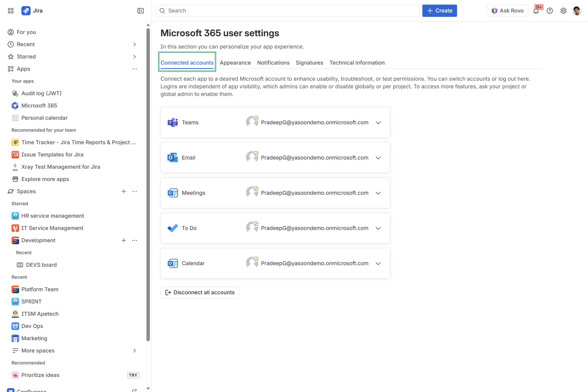Click the Time Tracker app icon
This screenshot has width=588, height=392.
15,142
